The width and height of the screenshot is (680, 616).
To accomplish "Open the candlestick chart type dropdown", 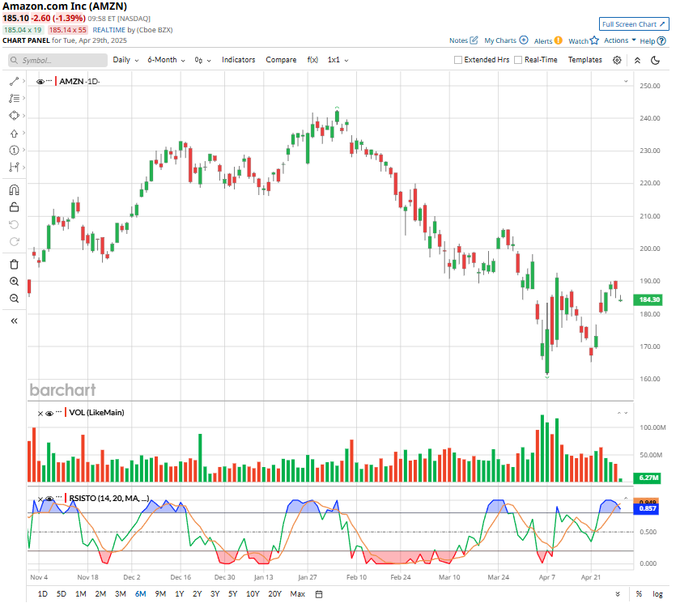I will [x=202, y=60].
